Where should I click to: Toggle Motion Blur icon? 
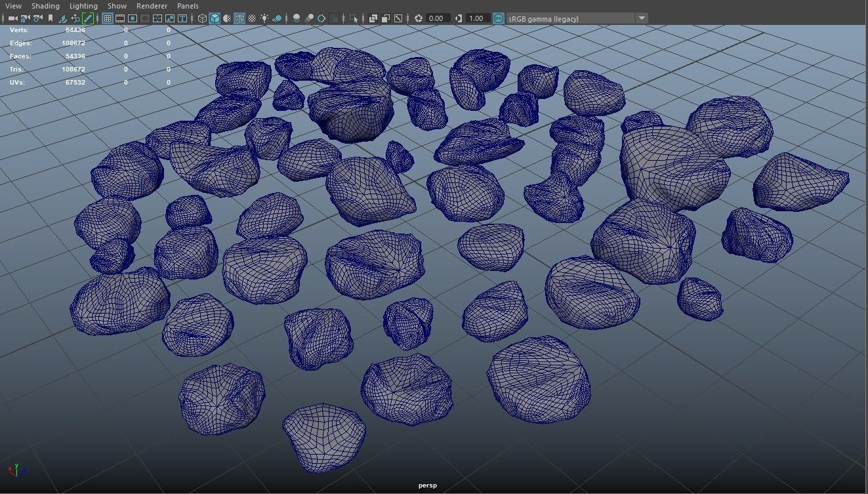309,18
